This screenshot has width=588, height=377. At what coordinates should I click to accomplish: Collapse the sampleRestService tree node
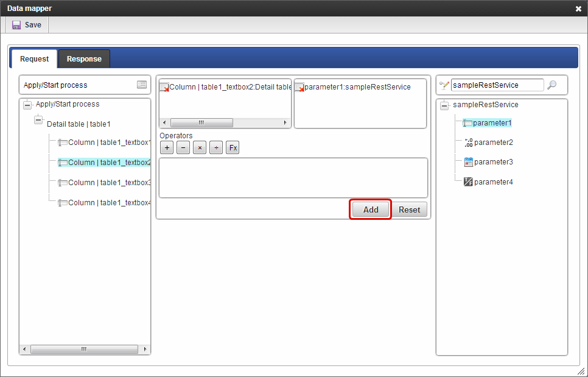444,105
